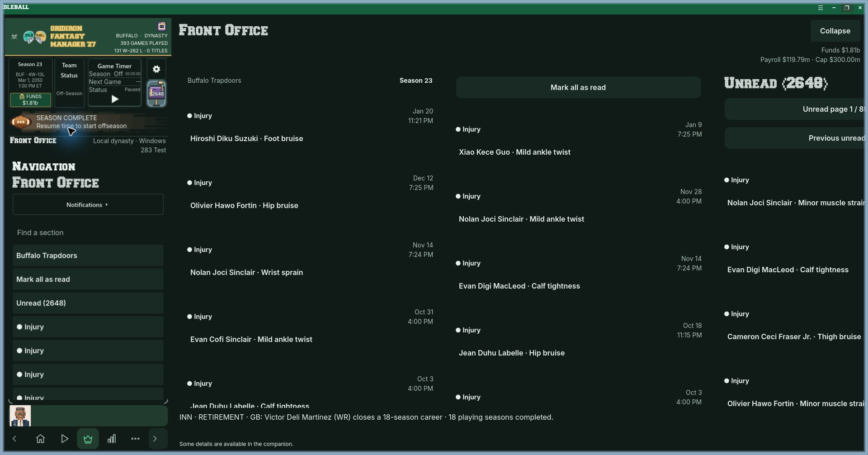Screen dimensions: 868x455
Task: Click the purple calendar icon in header
Action: point(161,26)
